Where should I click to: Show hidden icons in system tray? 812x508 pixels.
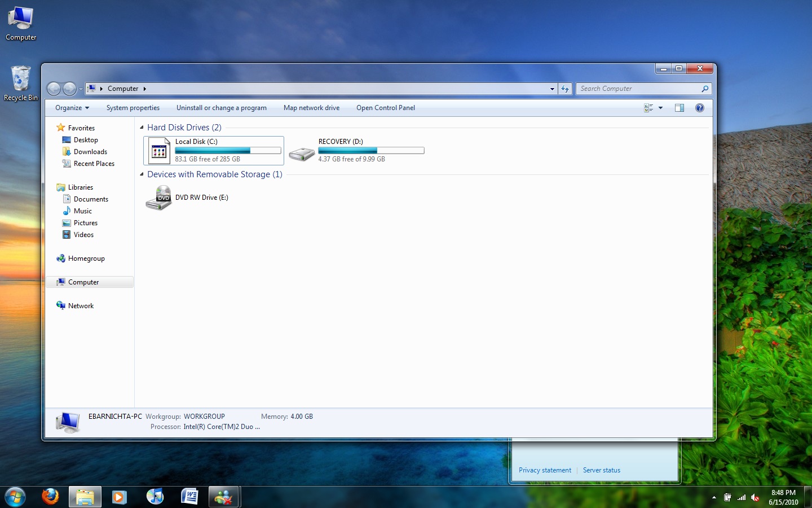(x=713, y=497)
